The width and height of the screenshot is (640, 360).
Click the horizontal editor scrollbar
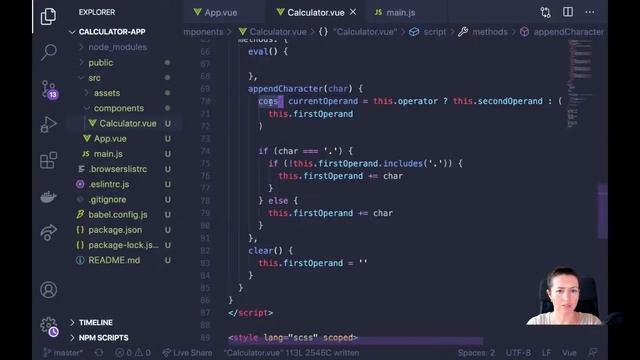(x=355, y=340)
